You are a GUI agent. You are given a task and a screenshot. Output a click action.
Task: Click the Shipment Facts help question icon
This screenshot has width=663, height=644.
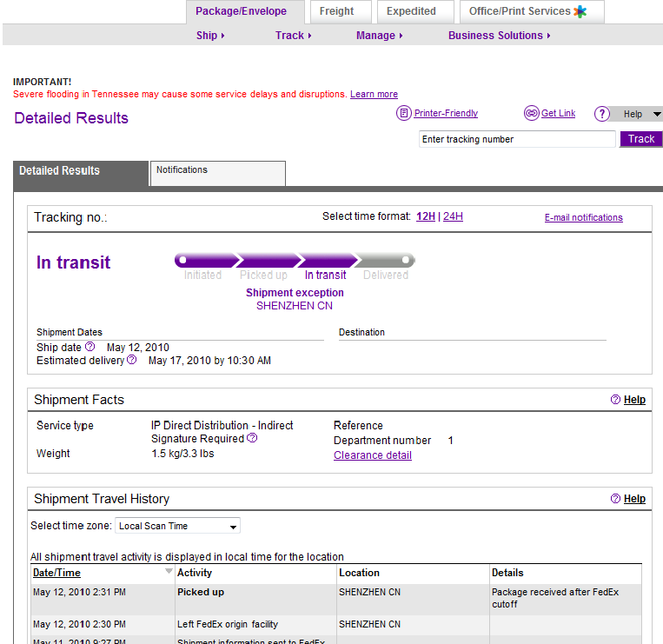615,399
